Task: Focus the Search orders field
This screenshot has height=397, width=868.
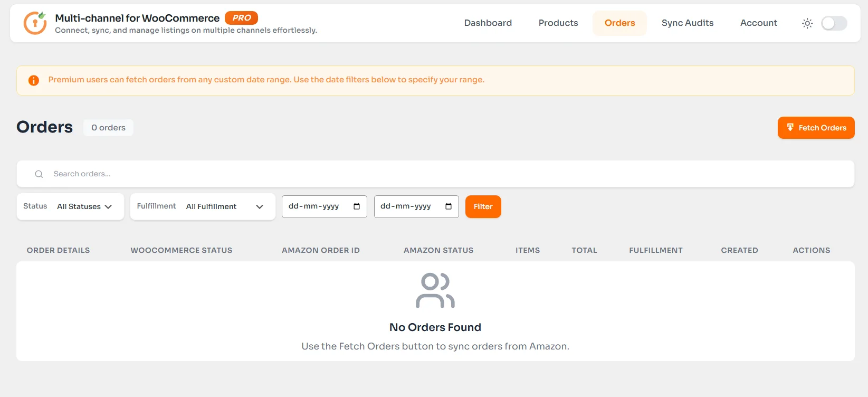Action: point(435,174)
